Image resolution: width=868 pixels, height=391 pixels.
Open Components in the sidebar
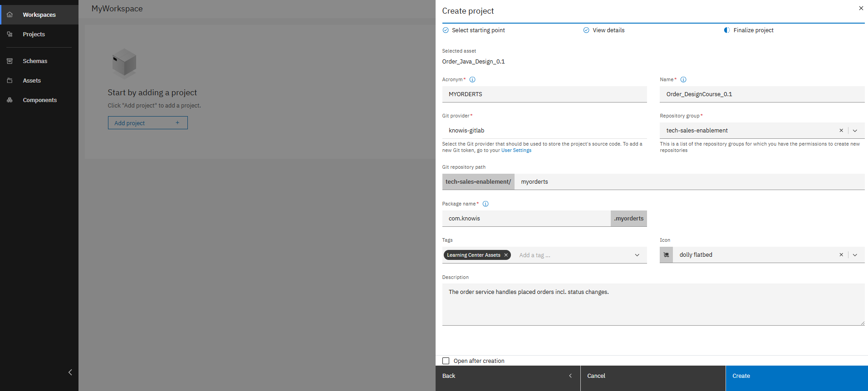[x=39, y=100]
